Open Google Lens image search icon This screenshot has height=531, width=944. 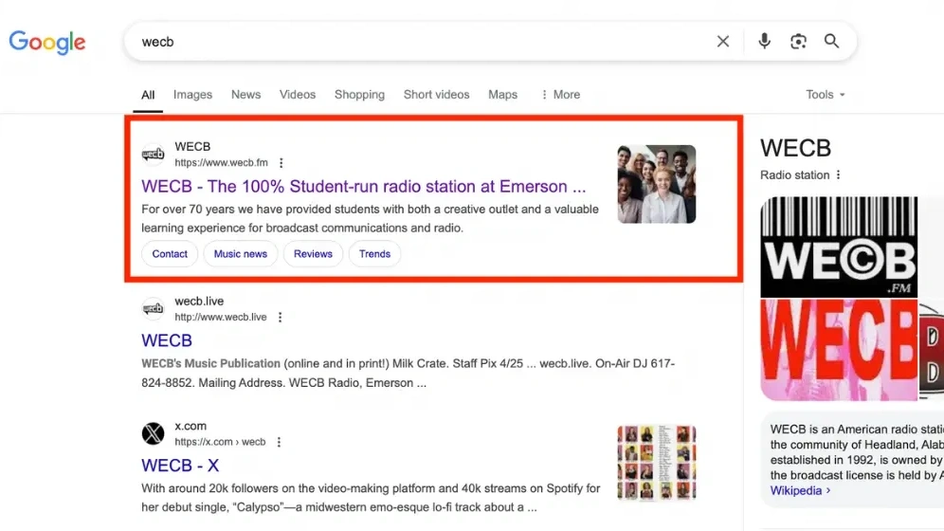(x=798, y=42)
